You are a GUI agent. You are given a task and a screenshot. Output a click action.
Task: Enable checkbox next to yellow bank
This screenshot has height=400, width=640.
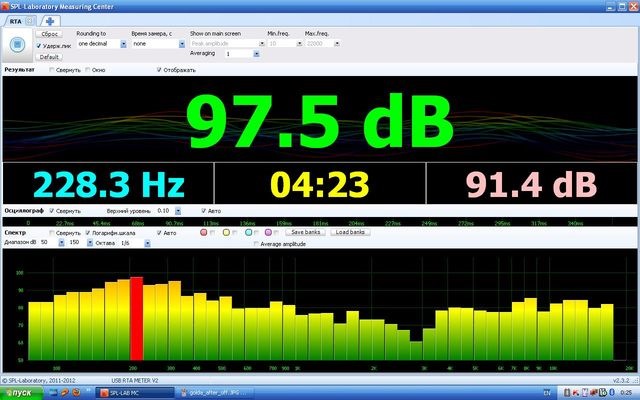tap(235, 233)
